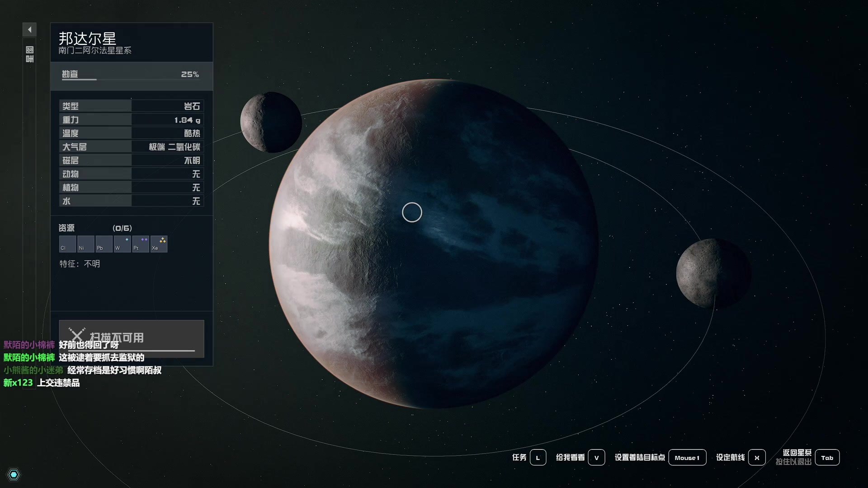
Task: Click the planet name 邦达尔星
Action: pos(88,38)
